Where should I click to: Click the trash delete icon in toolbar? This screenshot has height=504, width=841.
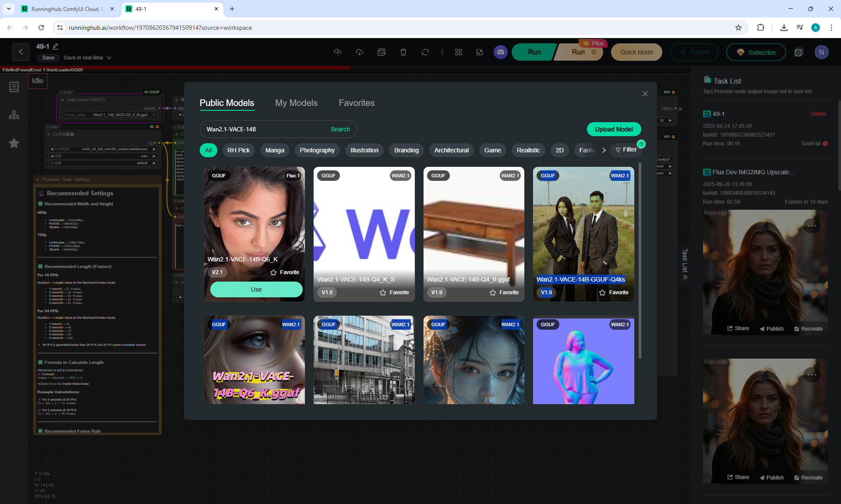click(403, 52)
